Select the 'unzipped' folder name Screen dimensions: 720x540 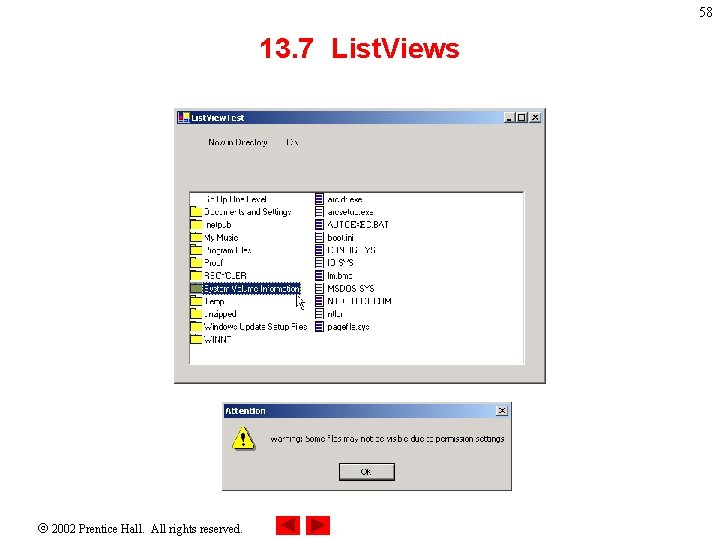point(220,314)
